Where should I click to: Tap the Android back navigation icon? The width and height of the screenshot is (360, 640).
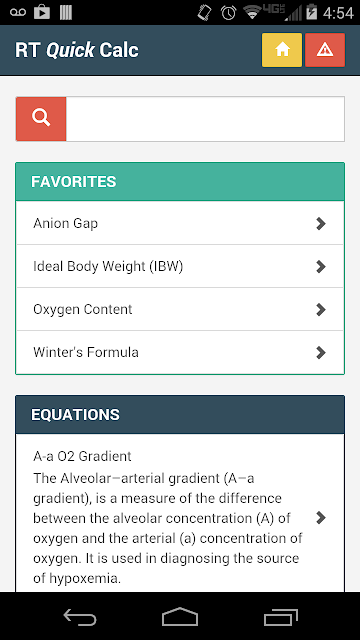(x=80, y=616)
